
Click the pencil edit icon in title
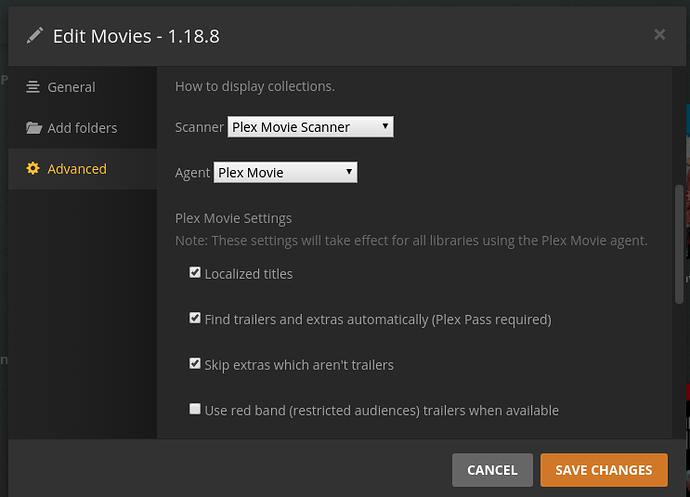[x=35, y=36]
